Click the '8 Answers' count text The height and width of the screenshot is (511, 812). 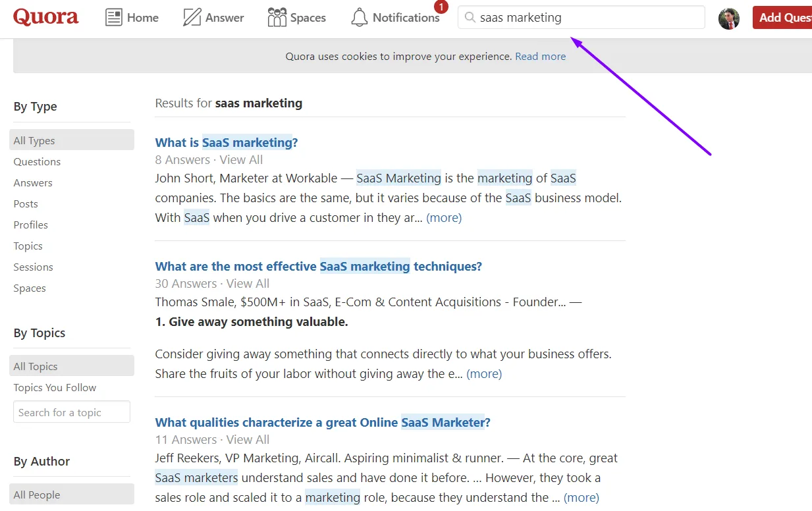[182, 159]
